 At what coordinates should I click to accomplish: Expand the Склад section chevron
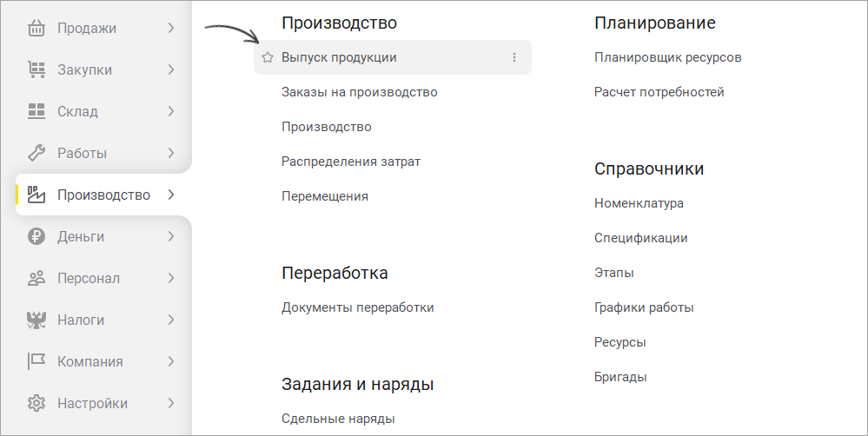(171, 111)
